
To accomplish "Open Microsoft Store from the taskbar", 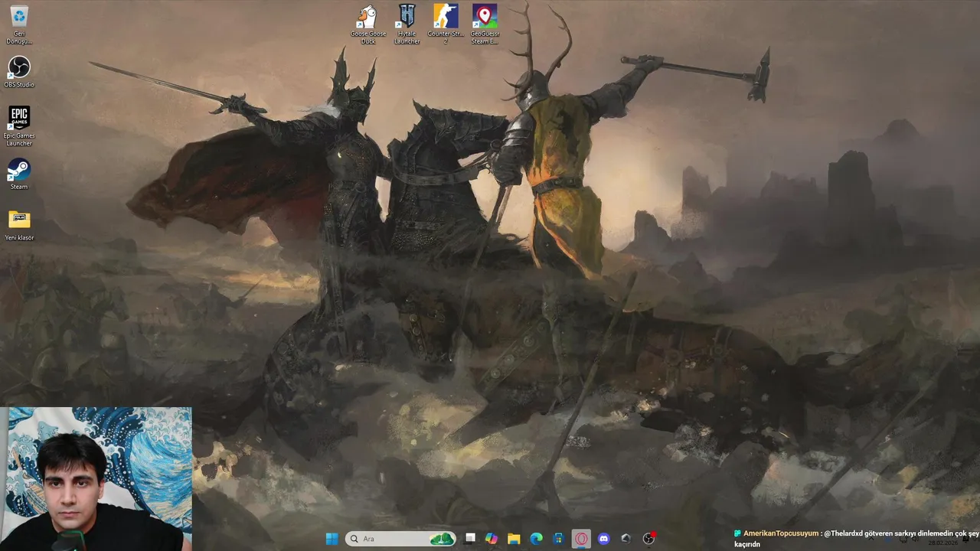I will [x=559, y=539].
